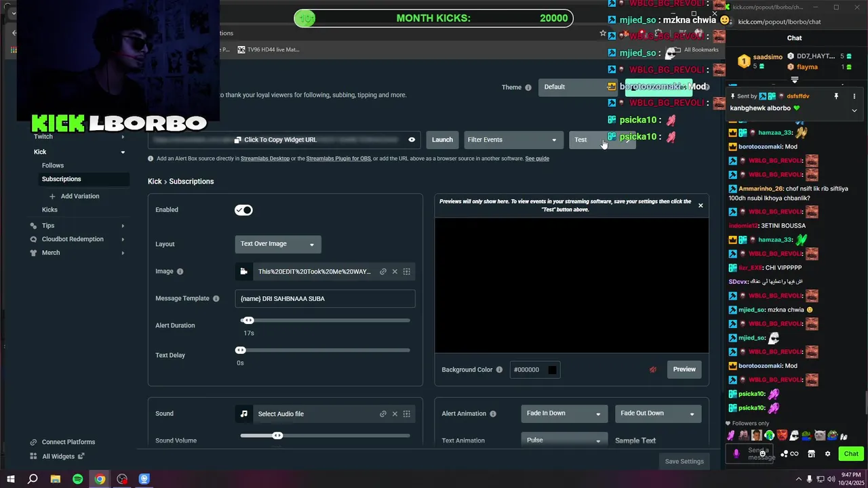Screen dimensions: 868x488
Task: Open Fade In Down animation dropdown
Action: 564,413
